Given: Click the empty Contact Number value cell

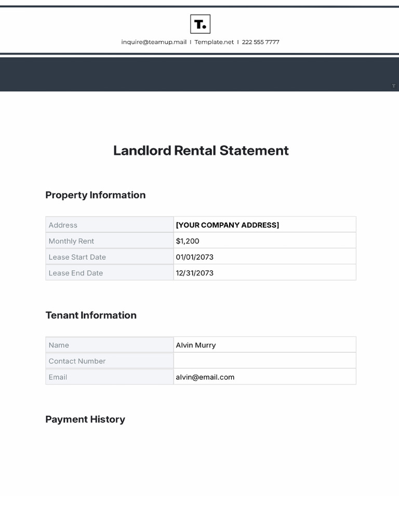Looking at the screenshot, I should pos(264,361).
